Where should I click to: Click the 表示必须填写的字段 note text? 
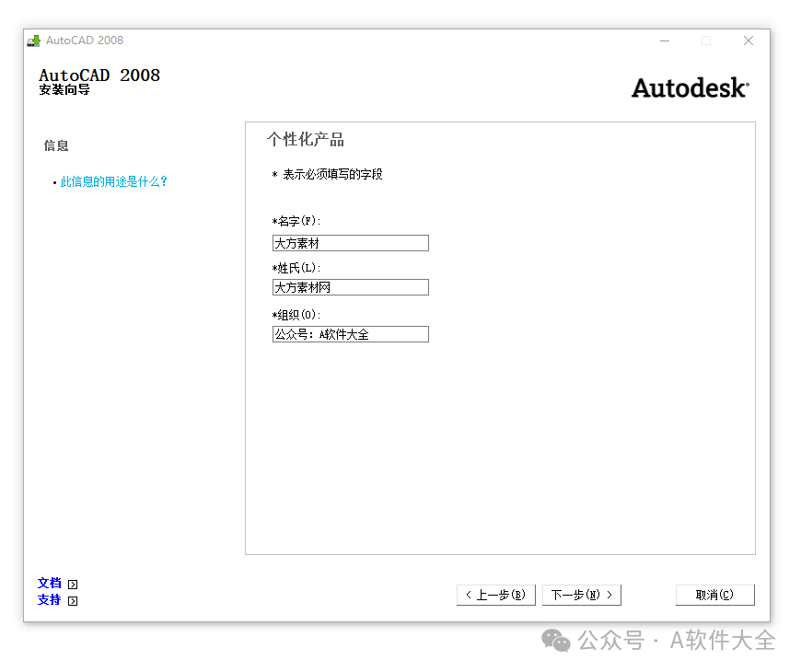[332, 175]
